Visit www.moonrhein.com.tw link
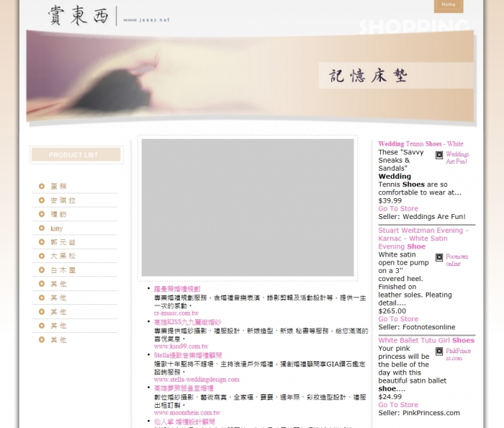Image resolution: width=504 pixels, height=428 pixels. click(x=187, y=413)
